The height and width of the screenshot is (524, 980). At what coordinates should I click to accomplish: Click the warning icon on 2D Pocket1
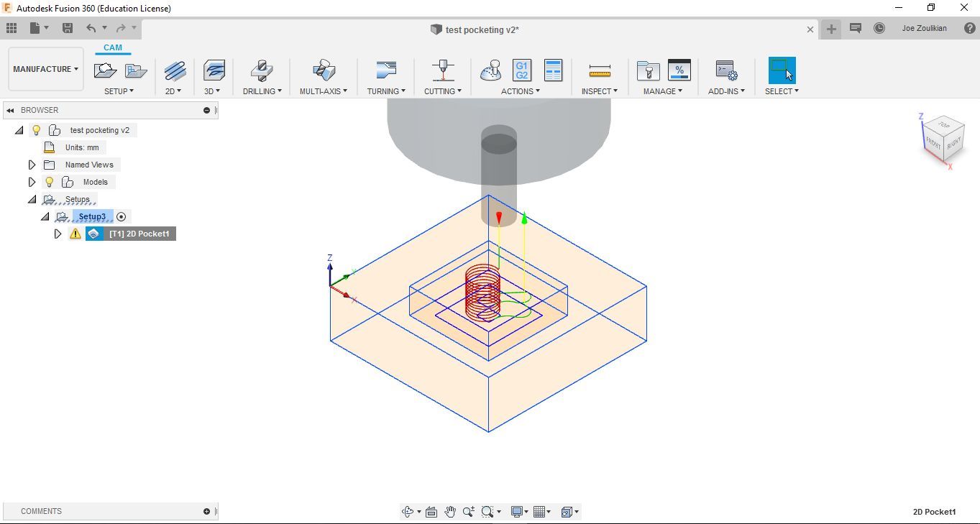75,234
